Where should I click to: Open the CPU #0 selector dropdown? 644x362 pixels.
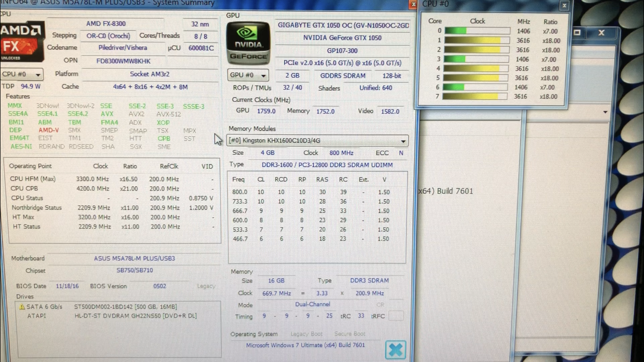click(x=22, y=74)
